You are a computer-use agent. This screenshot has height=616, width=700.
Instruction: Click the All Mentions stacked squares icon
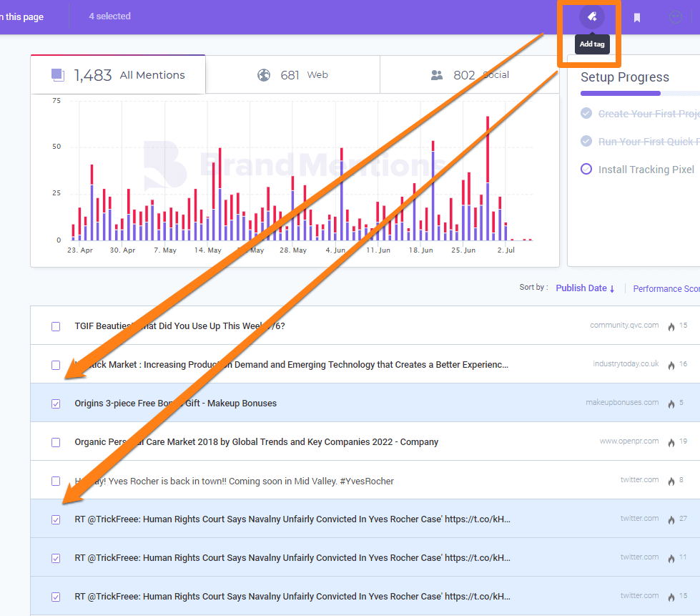58,74
